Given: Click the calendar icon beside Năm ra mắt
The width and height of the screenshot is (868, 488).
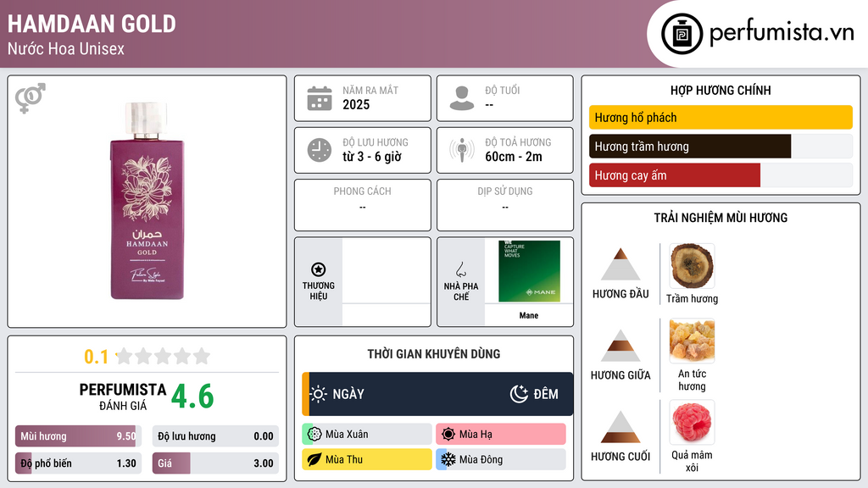Looking at the screenshot, I should click(320, 98).
